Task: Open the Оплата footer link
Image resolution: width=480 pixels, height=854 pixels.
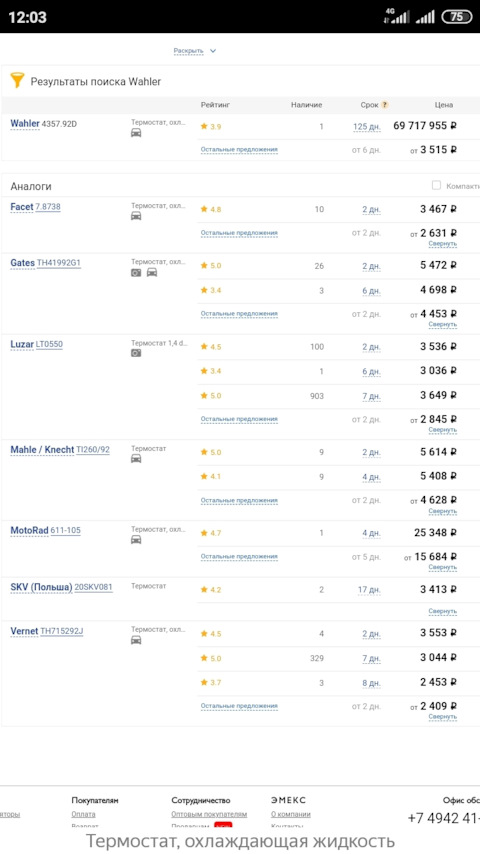Action: click(x=83, y=814)
